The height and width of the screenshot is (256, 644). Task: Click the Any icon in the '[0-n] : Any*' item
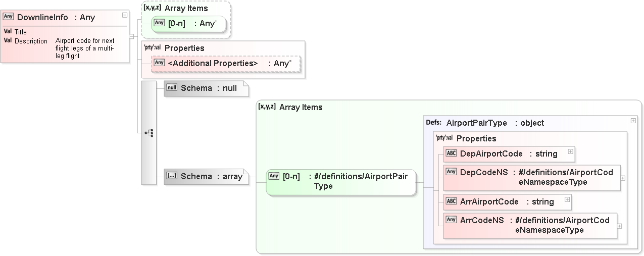(x=159, y=23)
